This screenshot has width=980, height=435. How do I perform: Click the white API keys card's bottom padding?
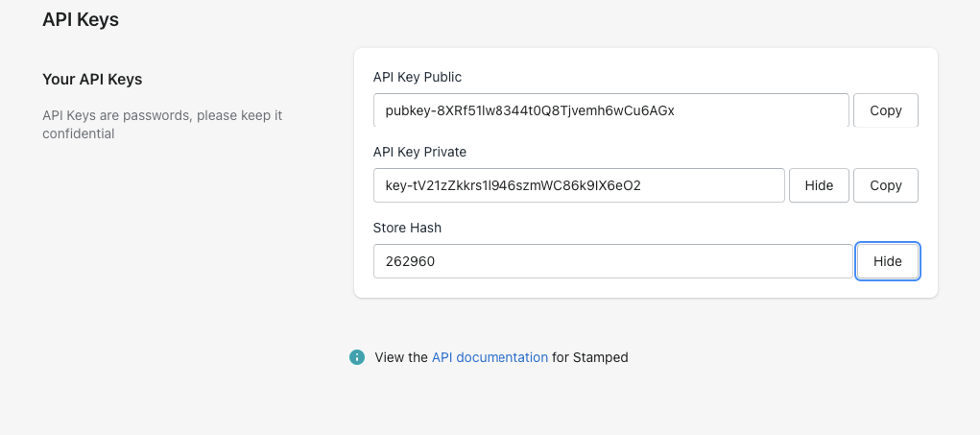click(645, 288)
